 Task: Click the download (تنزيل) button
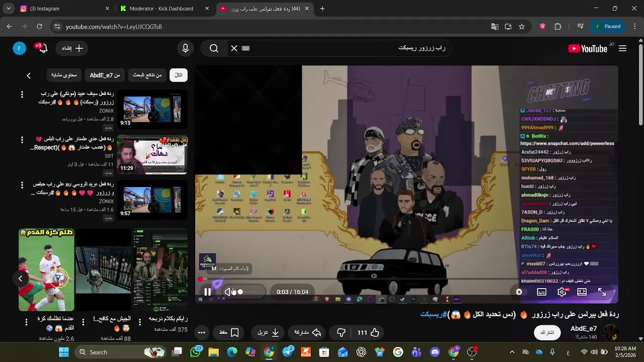point(268,332)
